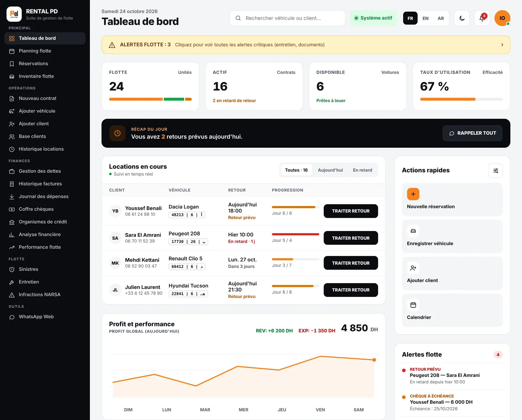
Task: Click the Peugeot 208 plate 17730
Action: pos(188,242)
